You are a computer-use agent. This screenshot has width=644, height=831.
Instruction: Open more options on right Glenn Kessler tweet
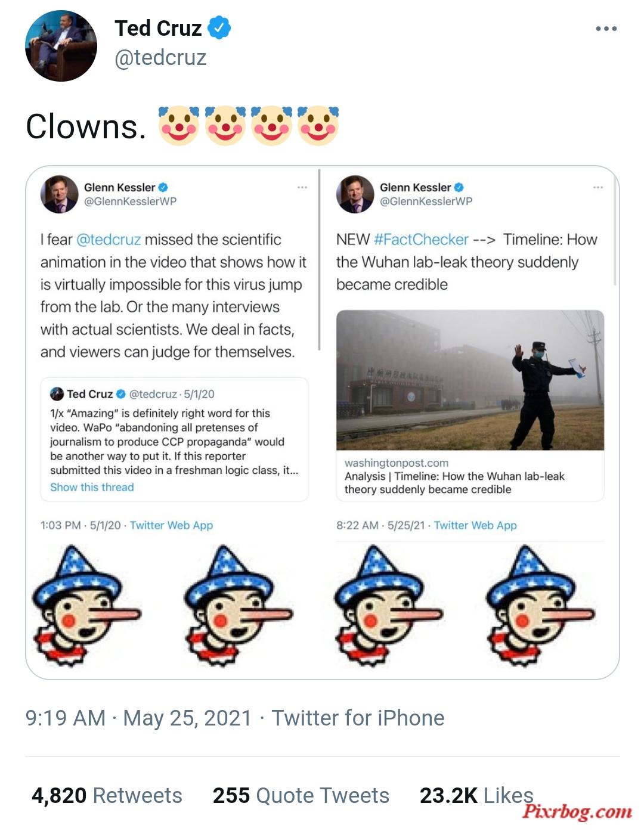click(598, 187)
